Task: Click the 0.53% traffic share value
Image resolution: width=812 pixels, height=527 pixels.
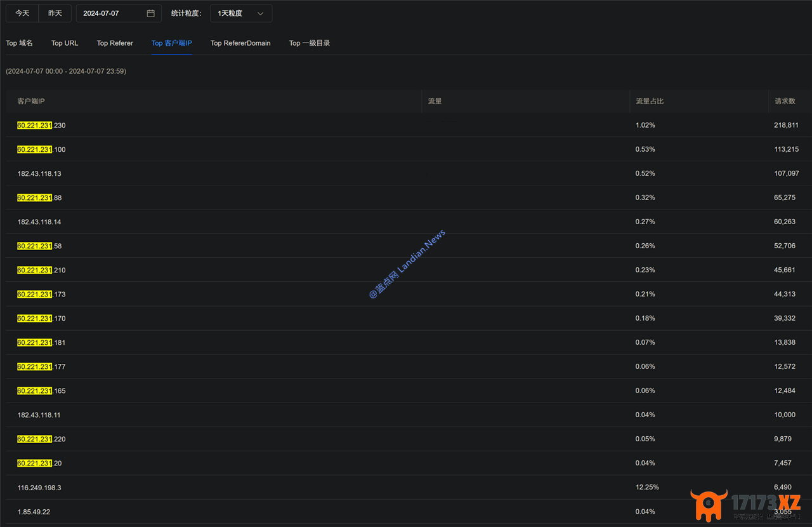Action: (x=645, y=149)
